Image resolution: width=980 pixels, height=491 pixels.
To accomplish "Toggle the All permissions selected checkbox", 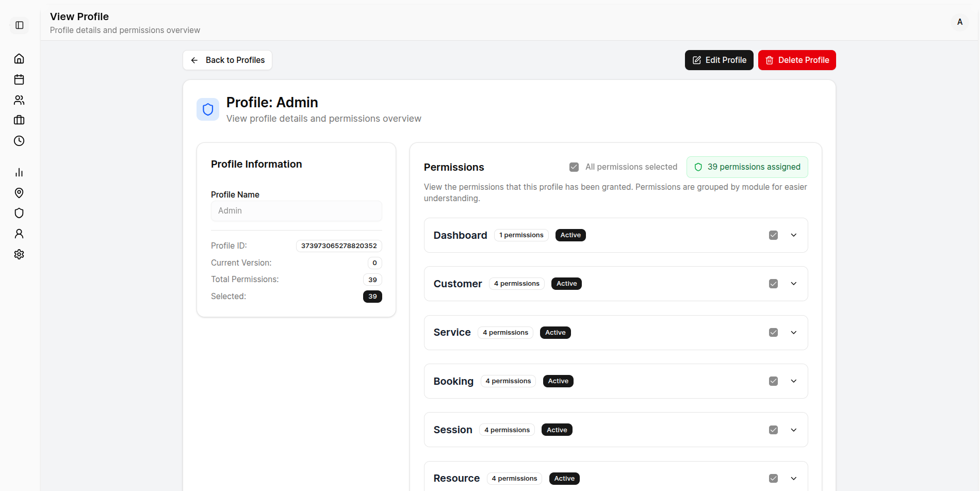I will pyautogui.click(x=574, y=167).
